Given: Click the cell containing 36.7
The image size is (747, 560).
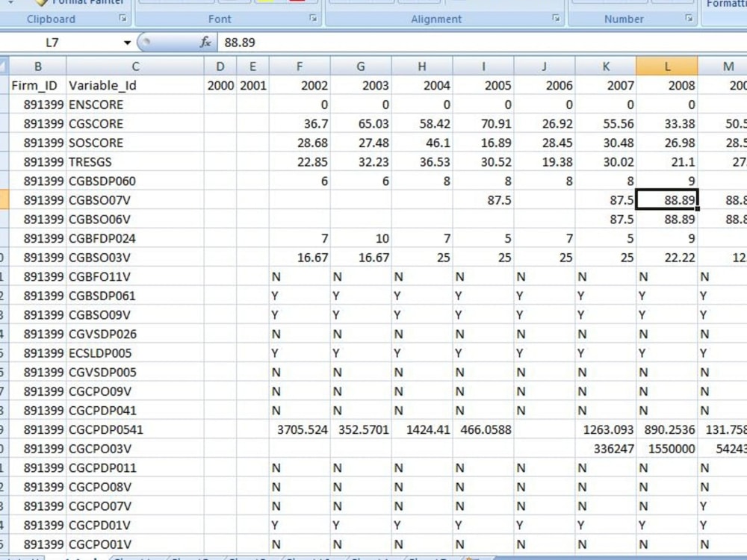Looking at the screenshot, I should [300, 123].
